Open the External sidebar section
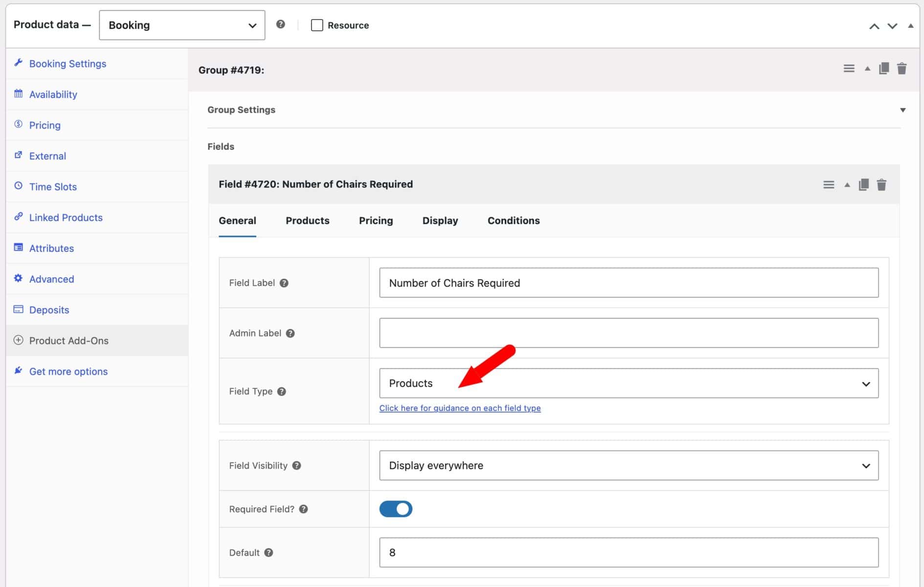Viewport: 924px width, 587px height. pos(97,156)
